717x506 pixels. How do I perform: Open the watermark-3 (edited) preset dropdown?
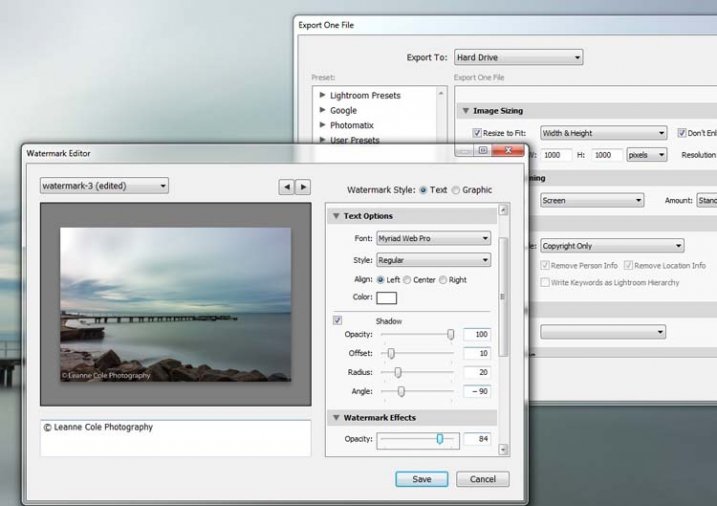point(104,185)
